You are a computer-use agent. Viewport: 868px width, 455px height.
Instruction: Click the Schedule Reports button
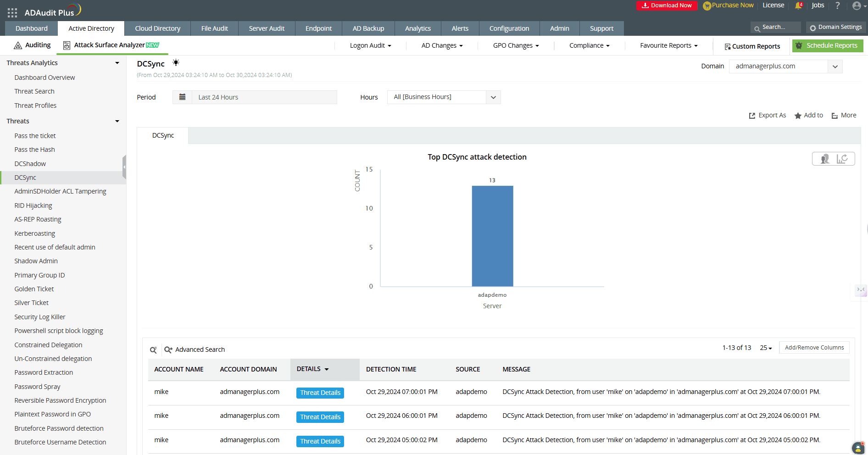coord(827,45)
